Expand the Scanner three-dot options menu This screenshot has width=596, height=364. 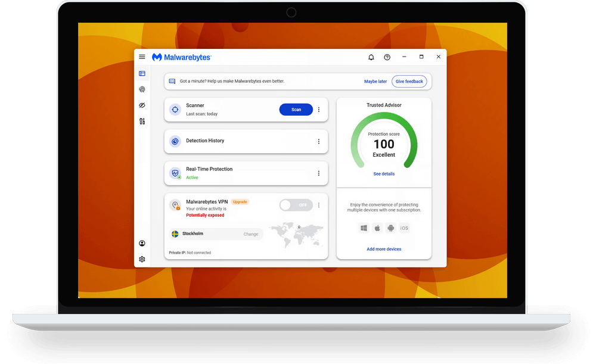[319, 110]
